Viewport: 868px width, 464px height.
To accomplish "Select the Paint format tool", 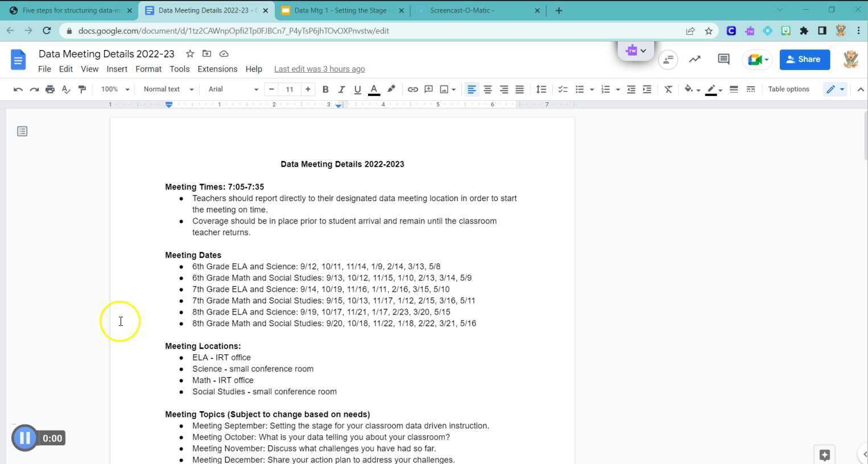I will pyautogui.click(x=82, y=89).
